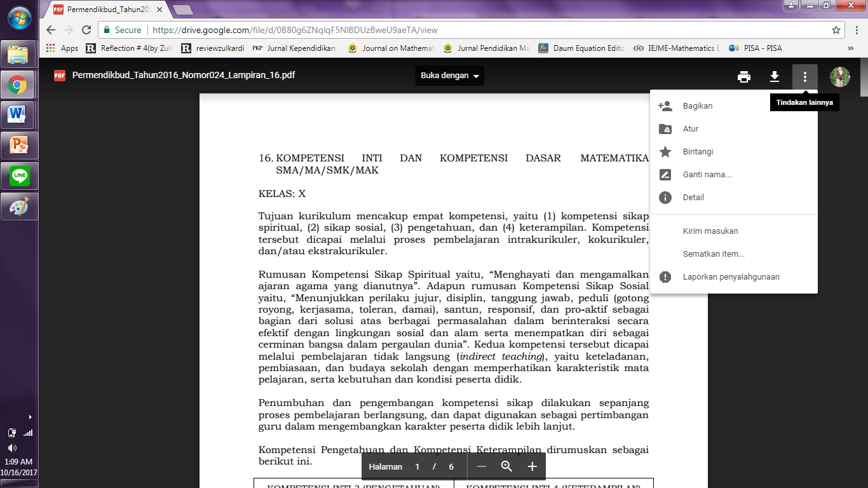Open the Buka dengan dropdown
Screen dimensions: 868x488
pyautogui.click(x=449, y=74)
